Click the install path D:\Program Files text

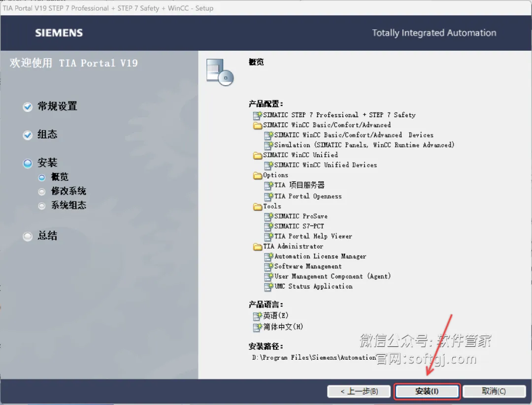314,358
